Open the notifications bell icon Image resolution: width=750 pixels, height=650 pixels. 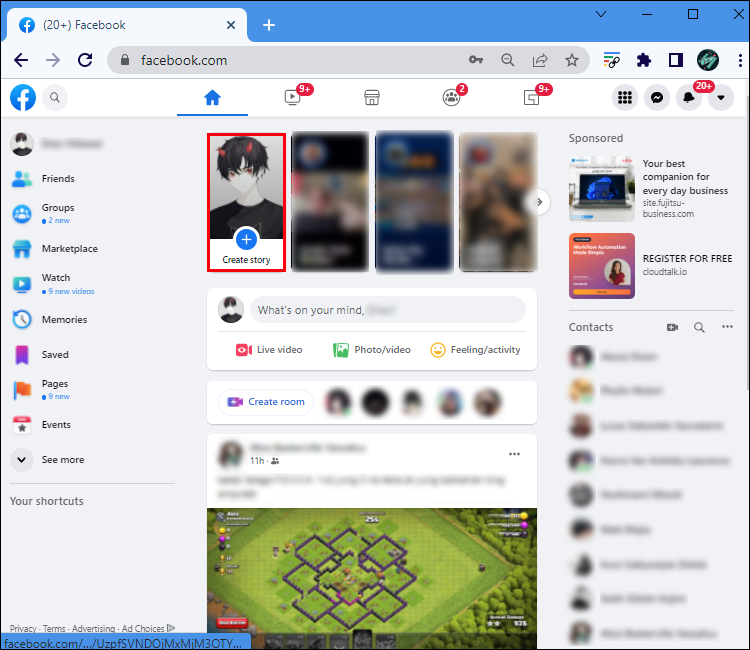[x=689, y=98]
